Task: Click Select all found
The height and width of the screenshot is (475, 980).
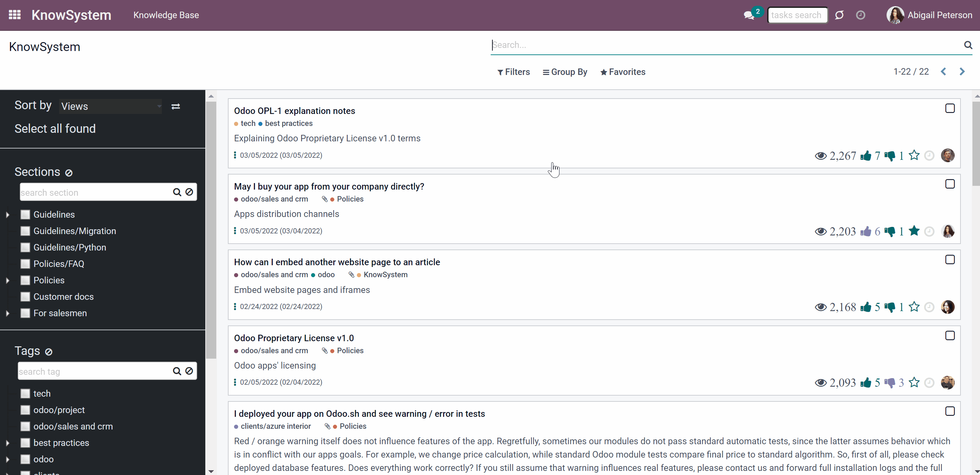Action: tap(55, 129)
